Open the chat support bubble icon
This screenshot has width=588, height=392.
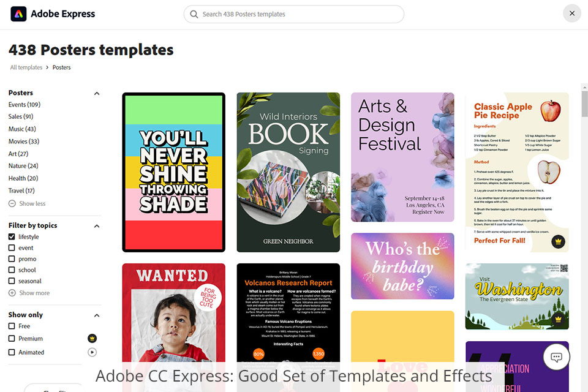coord(557,356)
